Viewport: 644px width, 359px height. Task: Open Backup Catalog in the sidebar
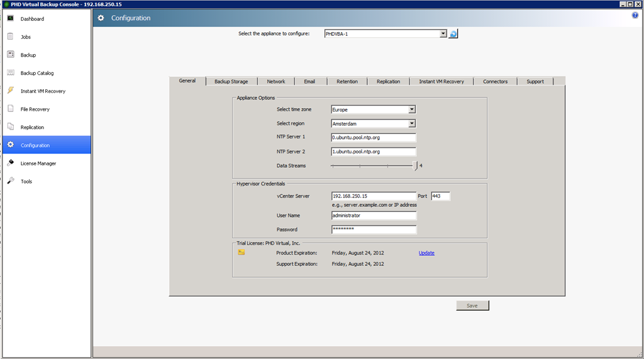coord(47,73)
